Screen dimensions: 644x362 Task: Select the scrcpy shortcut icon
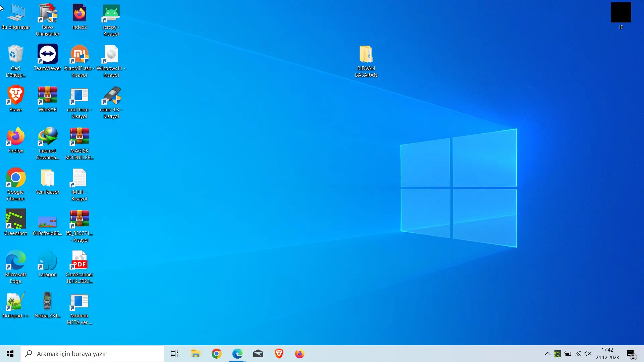tap(111, 20)
